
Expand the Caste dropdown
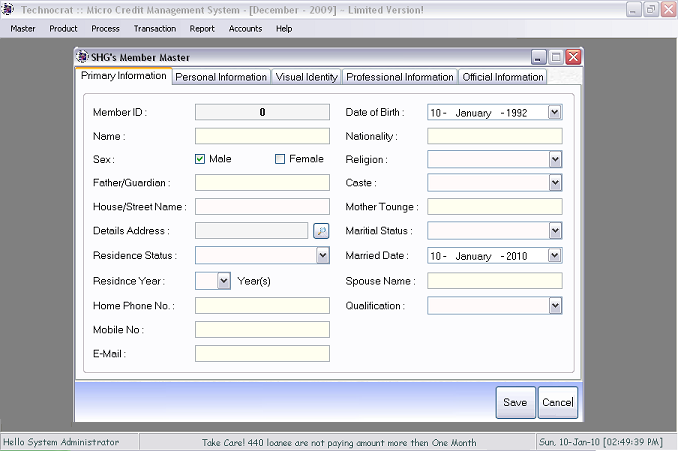tap(555, 183)
